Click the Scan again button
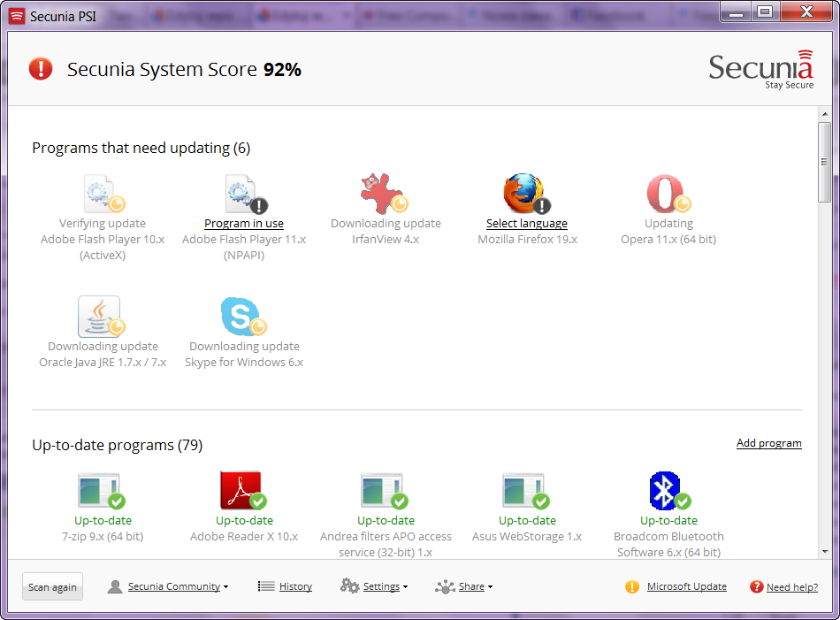Viewport: 840px width, 620px height. pos(52,586)
